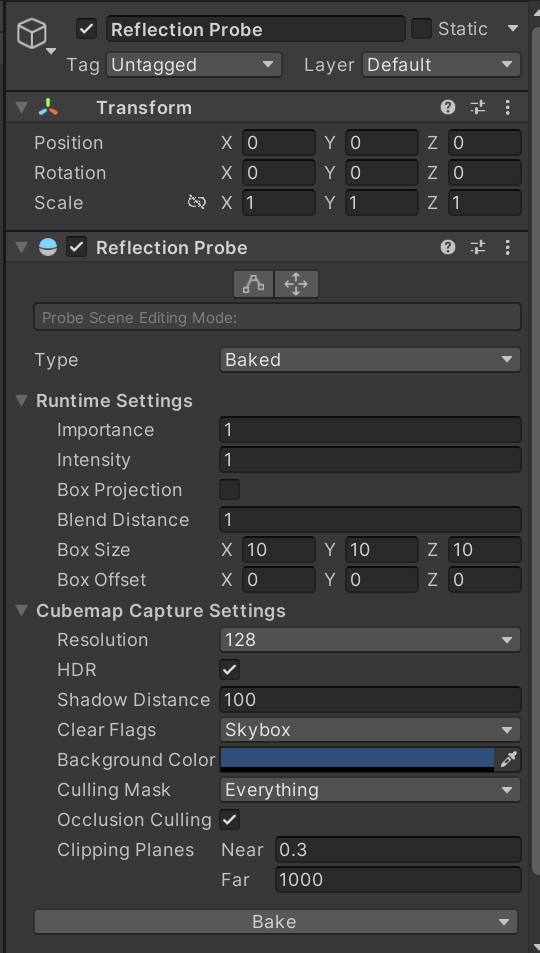Click the Box Offset Y field
540x953 pixels.
[382, 579]
